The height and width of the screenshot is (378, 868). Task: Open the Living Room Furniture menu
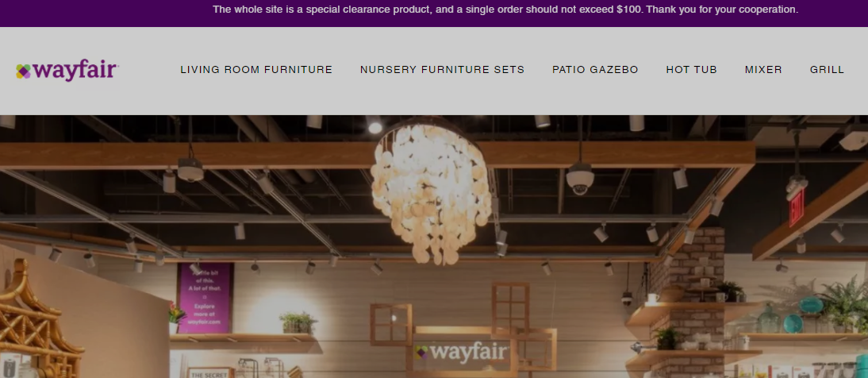point(256,70)
